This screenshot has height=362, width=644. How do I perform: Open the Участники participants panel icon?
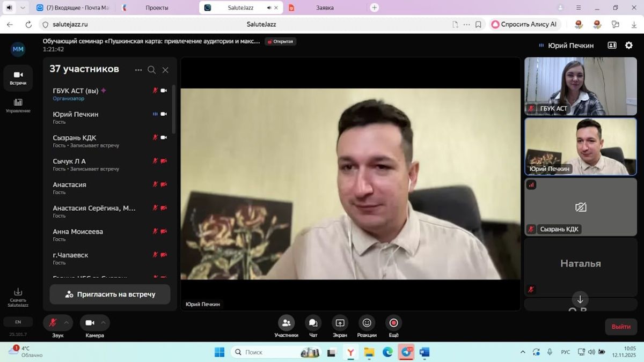[286, 323]
